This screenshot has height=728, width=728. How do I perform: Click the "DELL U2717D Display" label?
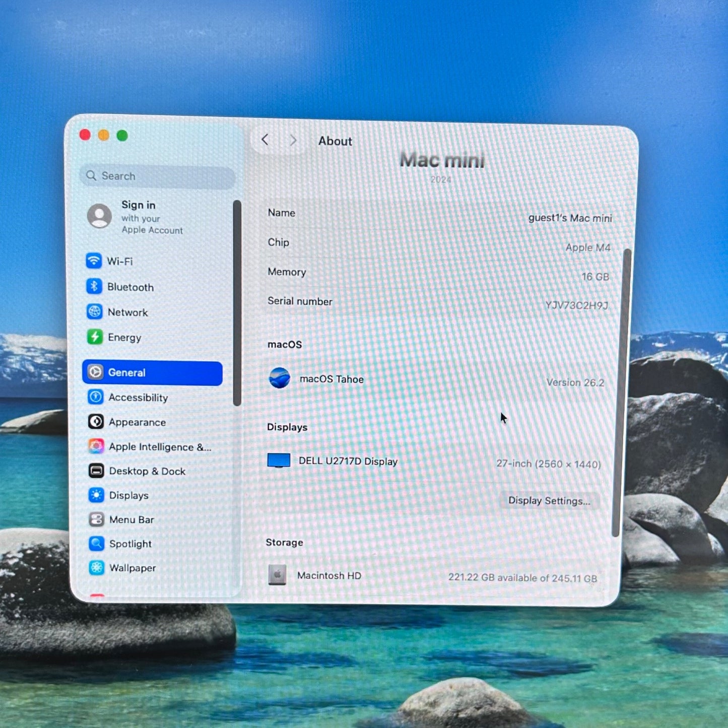coord(348,461)
